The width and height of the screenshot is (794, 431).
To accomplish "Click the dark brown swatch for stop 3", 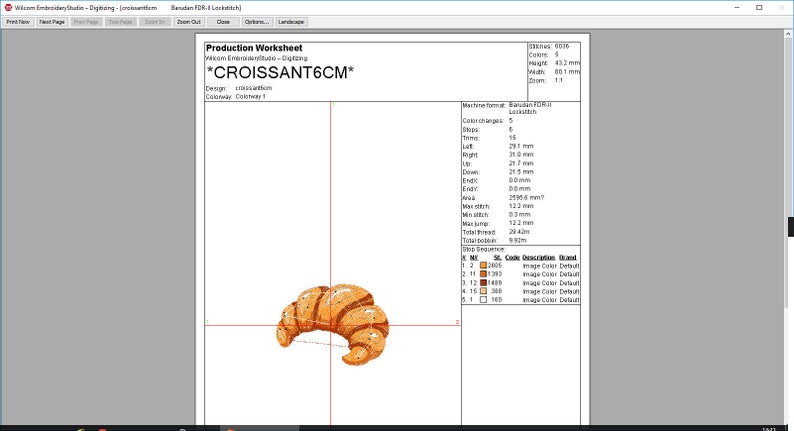I will pos(483,283).
